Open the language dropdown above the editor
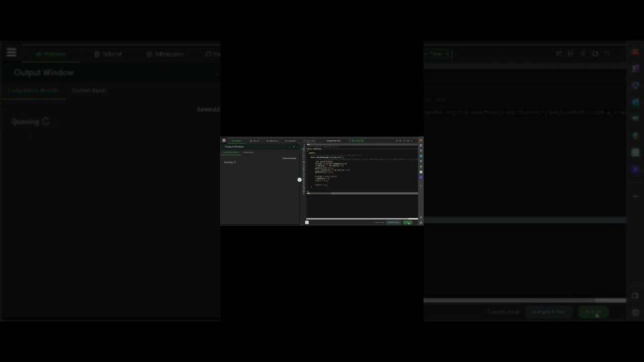The height and width of the screenshot is (362, 644). 309,141
